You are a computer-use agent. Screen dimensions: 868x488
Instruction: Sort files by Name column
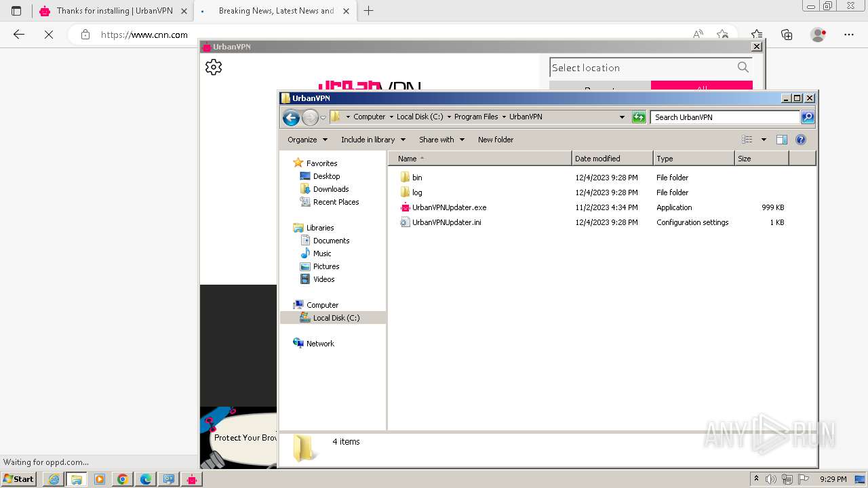(x=480, y=159)
